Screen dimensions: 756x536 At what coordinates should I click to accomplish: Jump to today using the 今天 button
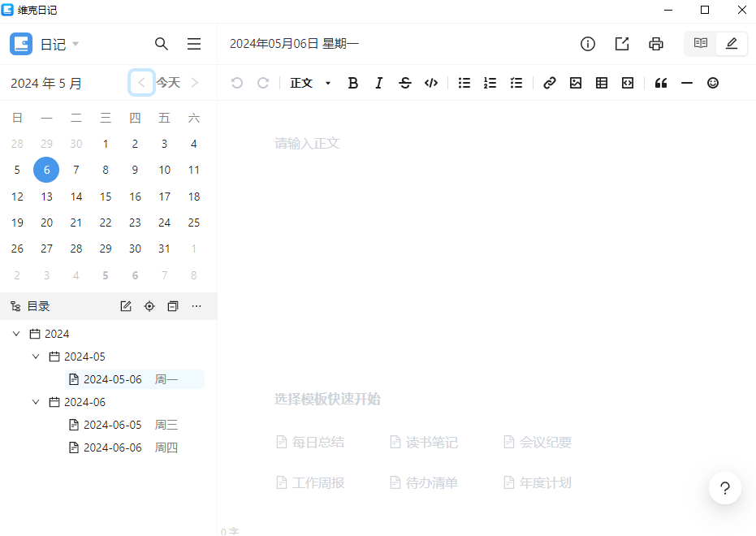point(168,82)
